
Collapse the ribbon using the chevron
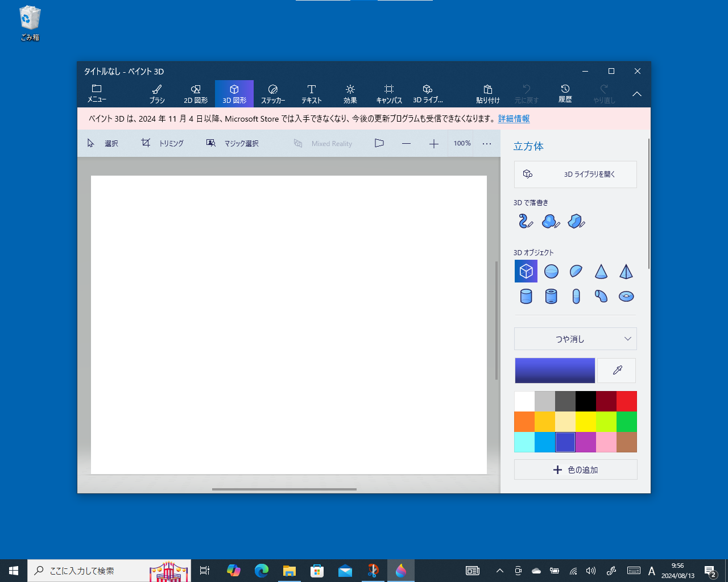pos(636,94)
